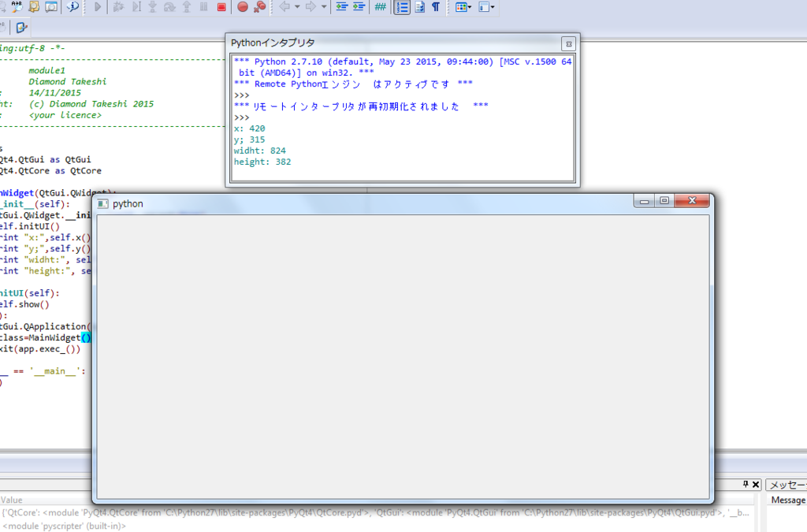Click the Step Out debug icon

[x=186, y=6]
